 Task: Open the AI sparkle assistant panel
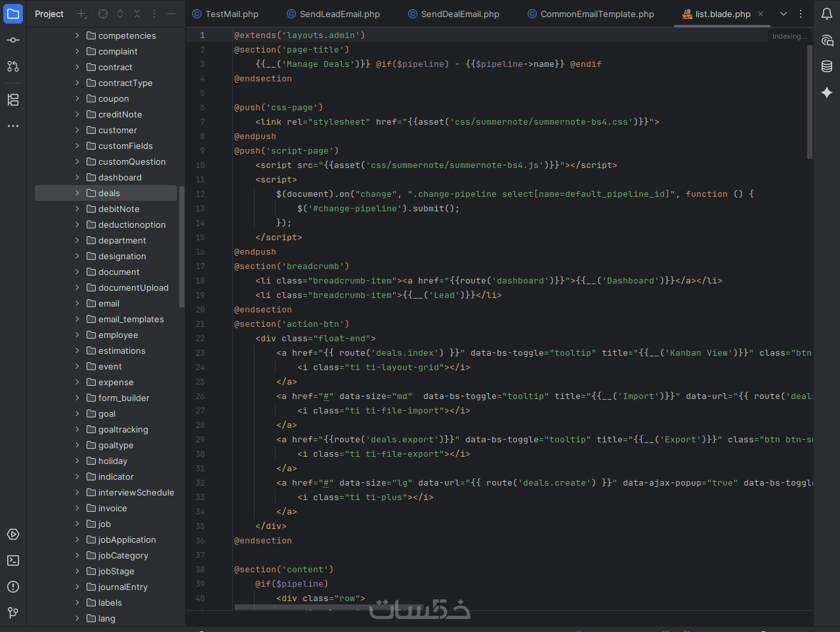[827, 93]
